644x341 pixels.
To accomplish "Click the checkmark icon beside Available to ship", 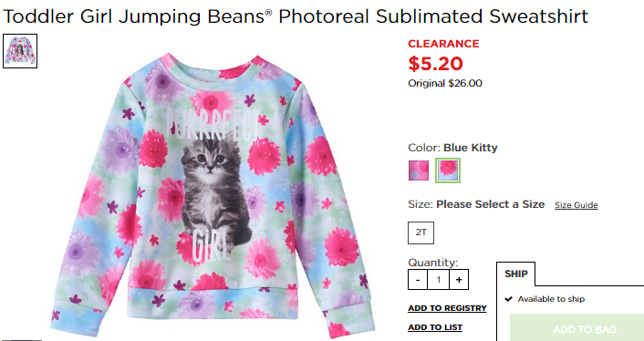I will (x=508, y=299).
